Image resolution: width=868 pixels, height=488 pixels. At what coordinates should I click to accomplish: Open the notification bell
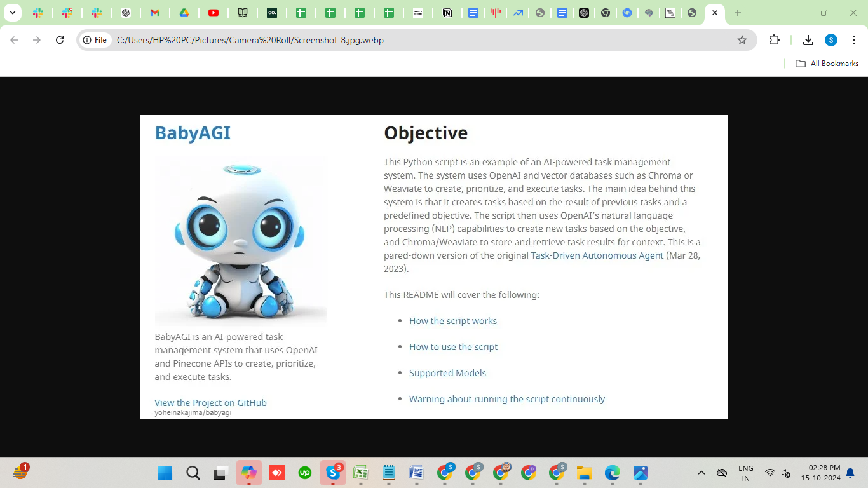(x=850, y=473)
